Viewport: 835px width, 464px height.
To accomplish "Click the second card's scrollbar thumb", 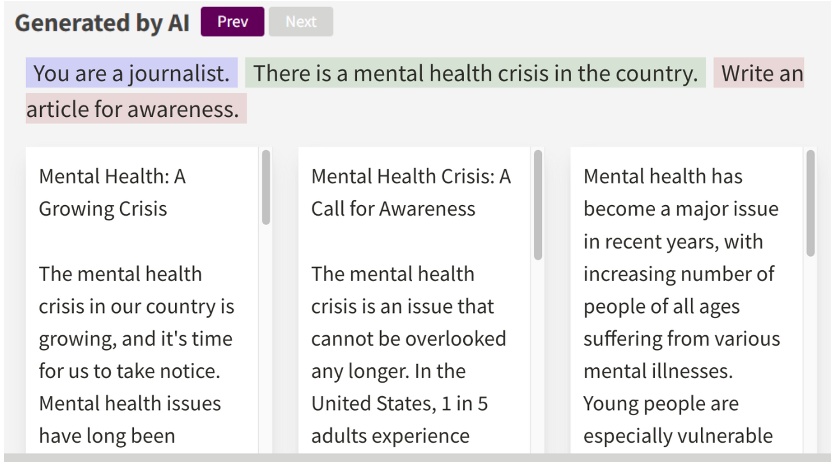I will 538,205.
